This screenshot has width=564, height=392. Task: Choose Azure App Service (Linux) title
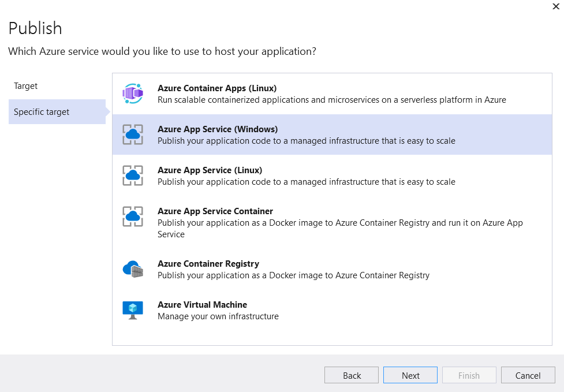(x=210, y=170)
